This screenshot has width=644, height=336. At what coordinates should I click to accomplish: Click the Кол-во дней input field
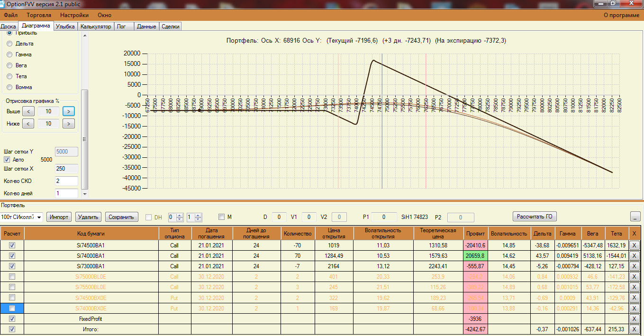67,193
